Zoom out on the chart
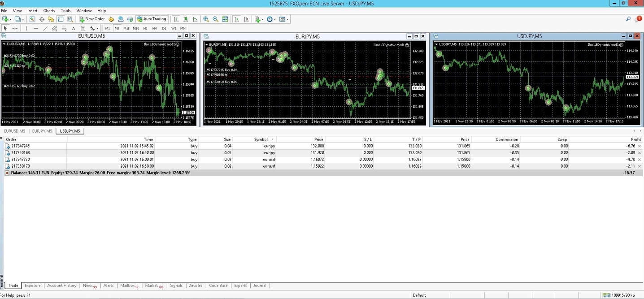644x299 pixels. (215, 19)
